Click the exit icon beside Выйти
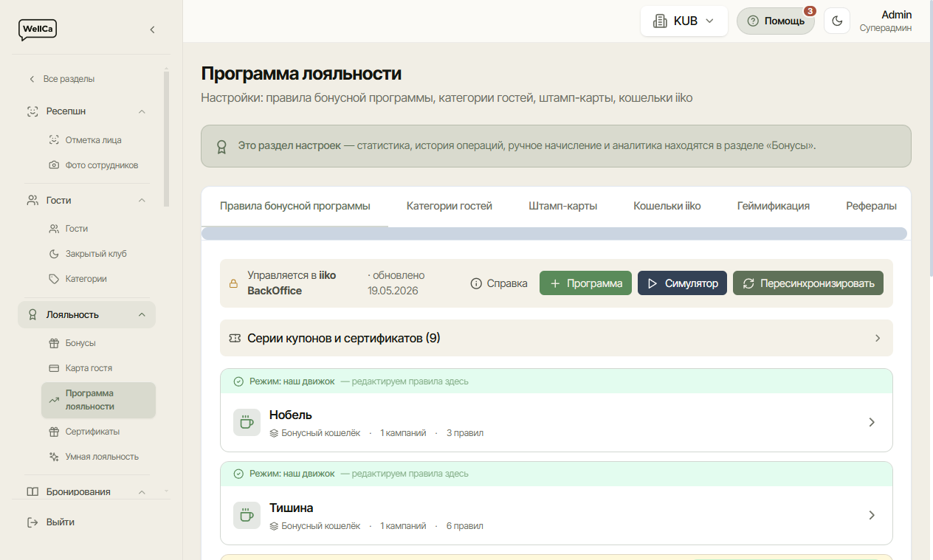Image resolution: width=933 pixels, height=560 pixels. point(32,522)
